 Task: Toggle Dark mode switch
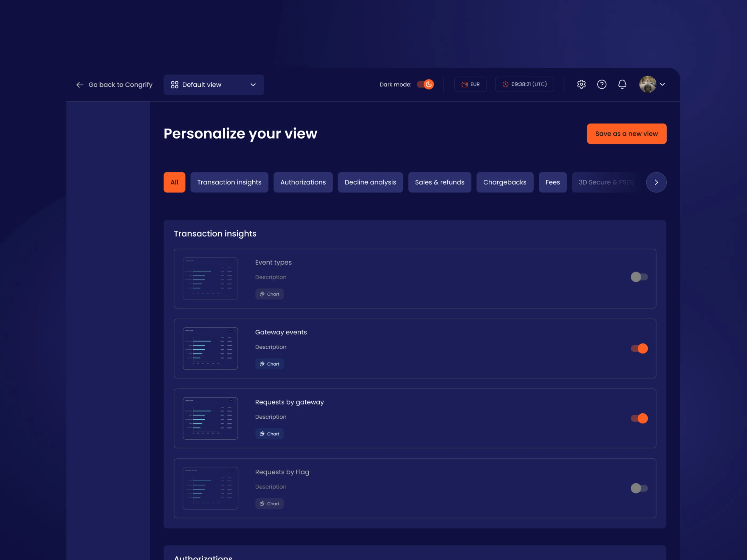[425, 84]
